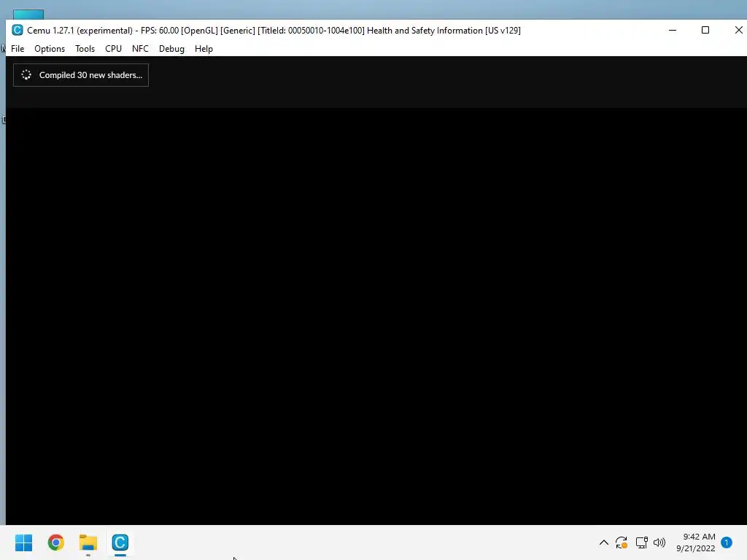Launch Google Chrome from the taskbar
Viewport: 747px width, 560px height.
pos(55,542)
